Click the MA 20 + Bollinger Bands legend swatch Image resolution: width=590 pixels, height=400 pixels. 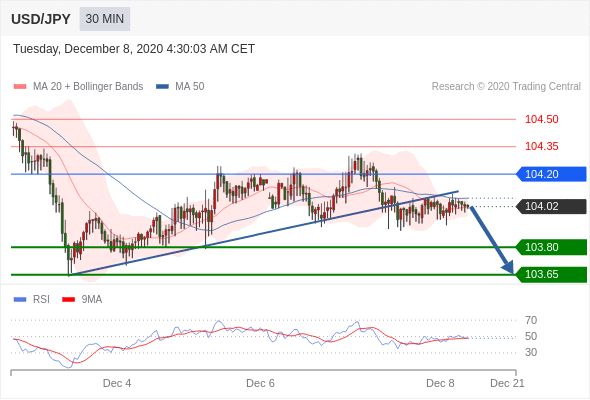click(20, 87)
